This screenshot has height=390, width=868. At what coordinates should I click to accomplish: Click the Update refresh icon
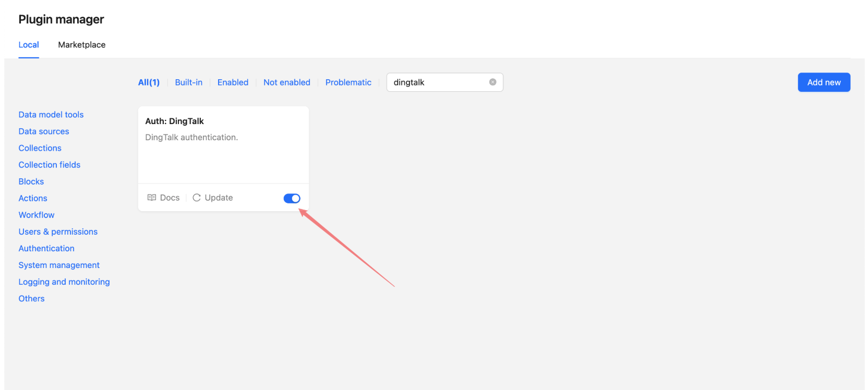pos(197,198)
